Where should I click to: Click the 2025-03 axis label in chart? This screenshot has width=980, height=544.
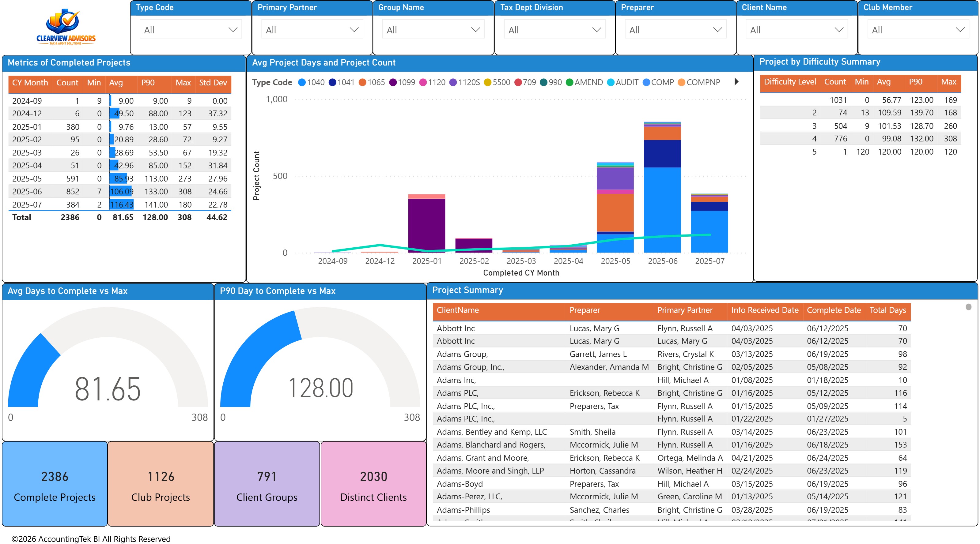[521, 261]
